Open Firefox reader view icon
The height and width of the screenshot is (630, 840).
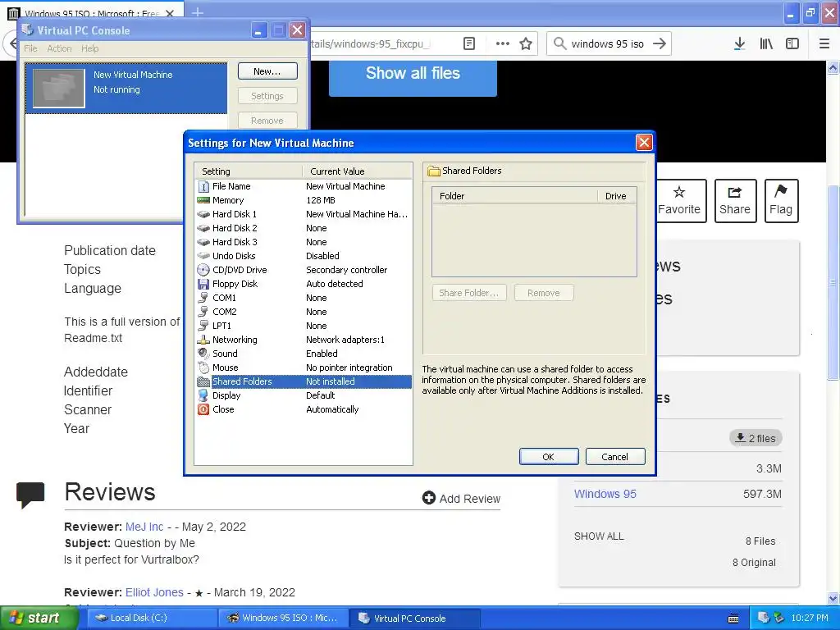[x=469, y=44]
